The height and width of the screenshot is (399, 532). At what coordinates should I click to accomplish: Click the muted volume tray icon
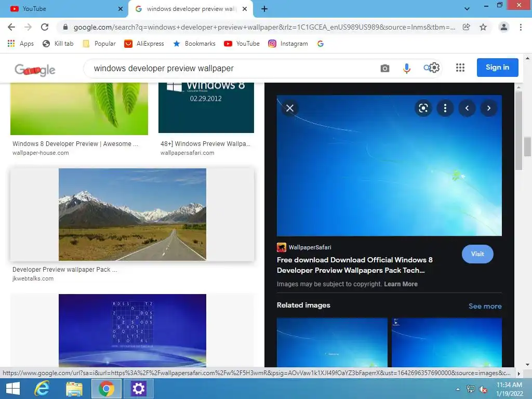tap(483, 390)
